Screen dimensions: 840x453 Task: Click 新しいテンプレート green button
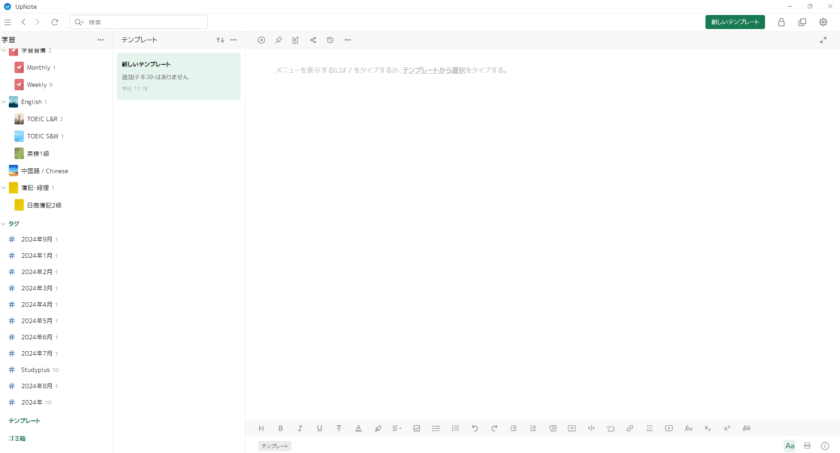(735, 22)
